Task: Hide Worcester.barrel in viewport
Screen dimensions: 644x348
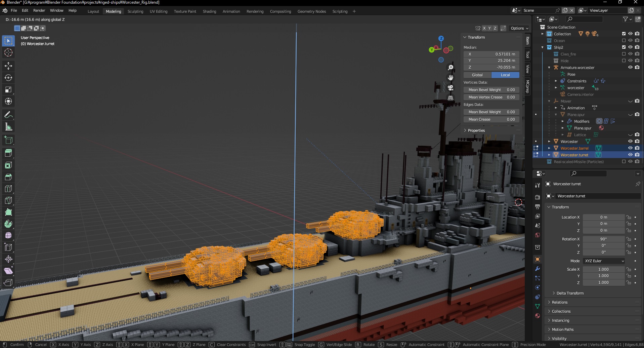Action: [x=630, y=148]
